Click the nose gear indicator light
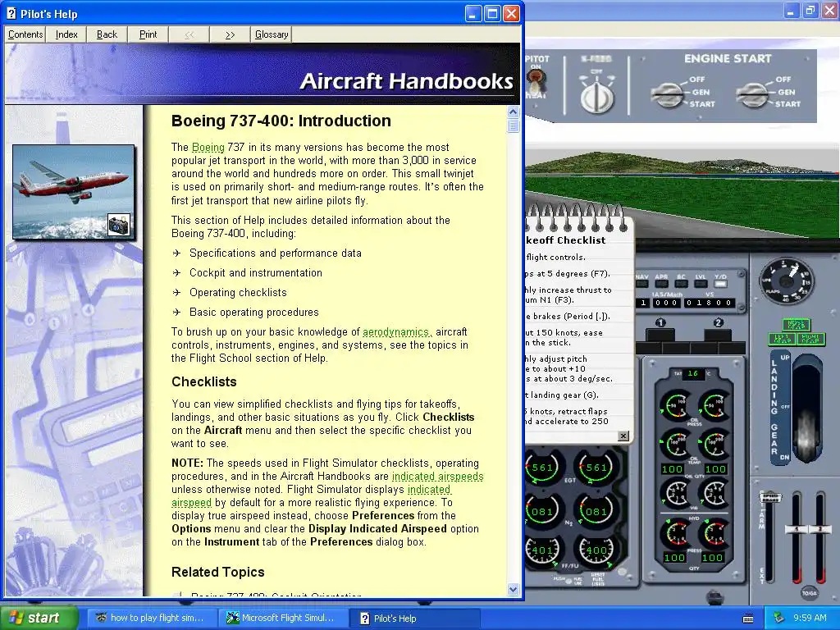 click(x=796, y=325)
